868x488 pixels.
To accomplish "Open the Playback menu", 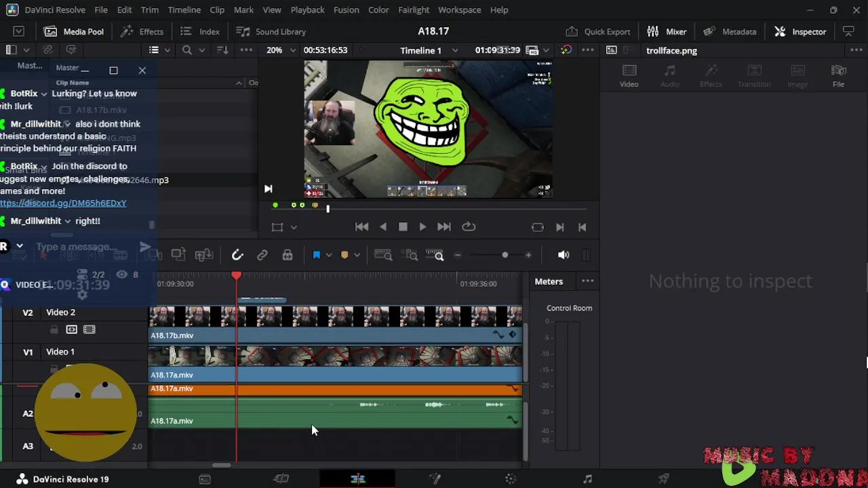I will pyautogui.click(x=307, y=10).
